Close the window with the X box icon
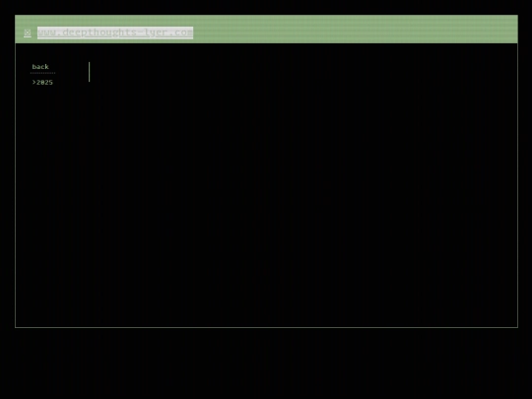532x399 pixels. click(x=28, y=33)
